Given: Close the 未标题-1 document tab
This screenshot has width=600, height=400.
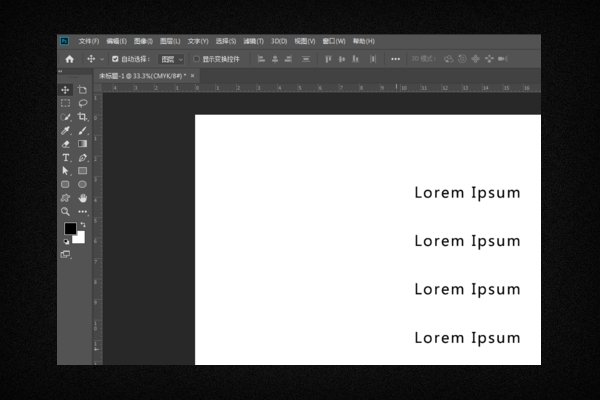Looking at the screenshot, I should [193, 75].
